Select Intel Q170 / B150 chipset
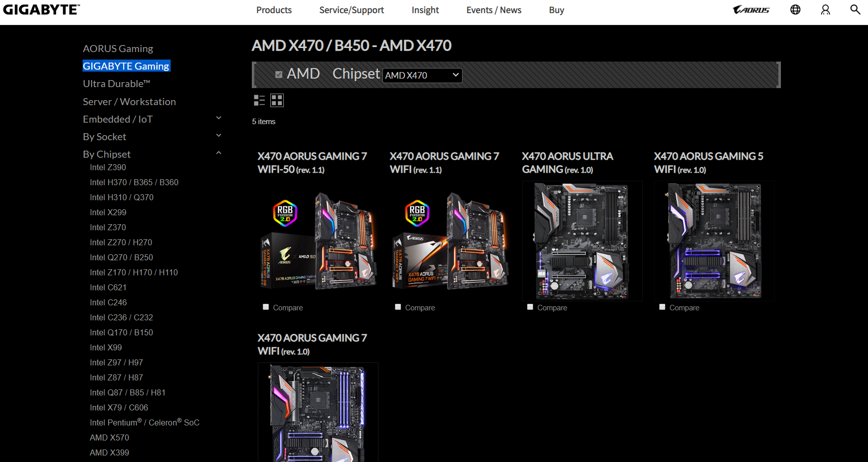The image size is (868, 462). pos(122,332)
